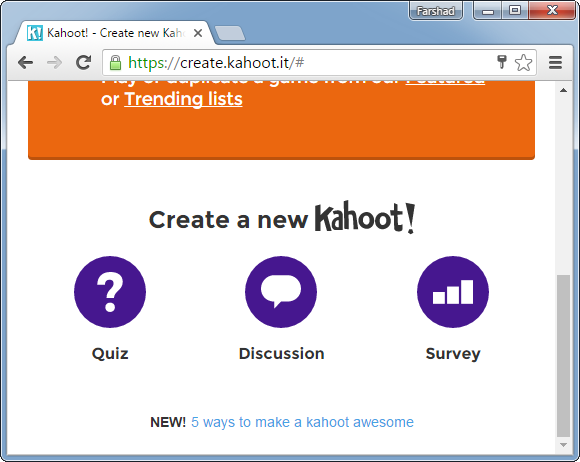Select the Discussion speech bubble icon
Image resolution: width=580 pixels, height=462 pixels.
point(281,292)
